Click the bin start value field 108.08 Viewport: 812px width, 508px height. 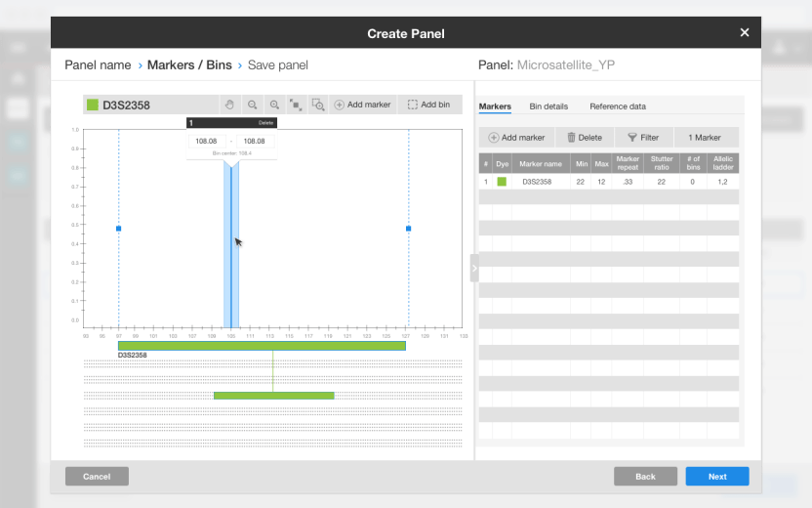pos(206,141)
